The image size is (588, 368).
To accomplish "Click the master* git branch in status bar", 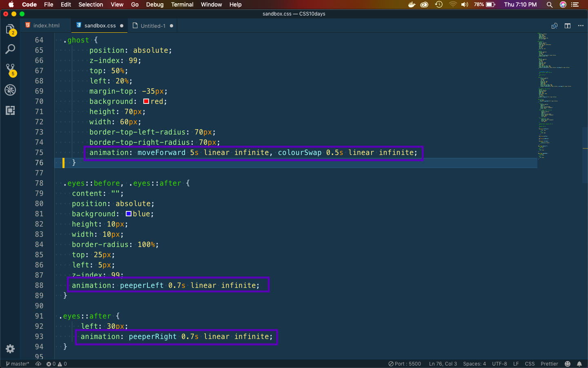I will click(18, 364).
